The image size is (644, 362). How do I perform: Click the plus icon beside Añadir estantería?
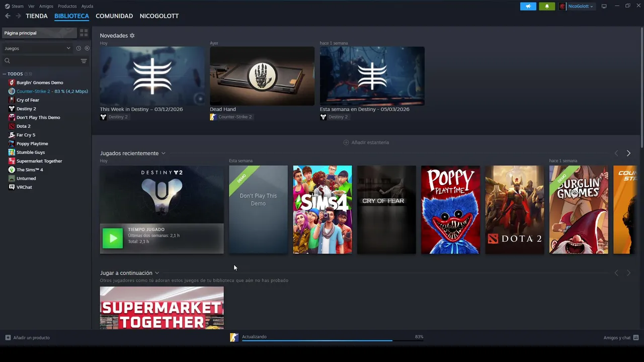pyautogui.click(x=346, y=142)
